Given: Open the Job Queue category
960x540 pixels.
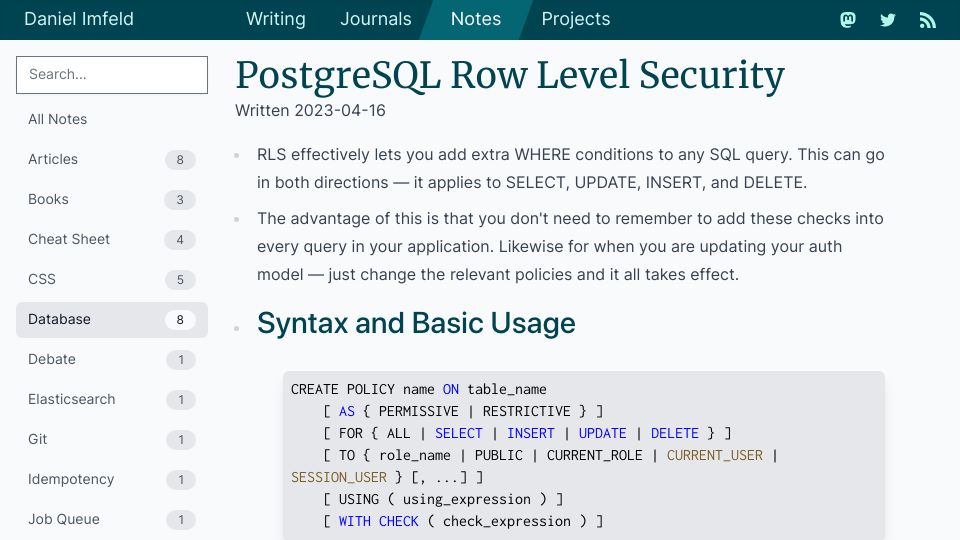Looking at the screenshot, I should point(112,519).
